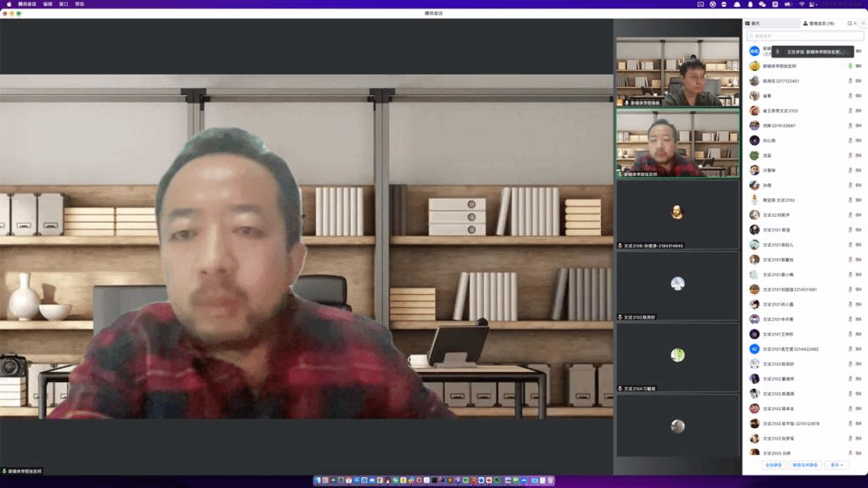The width and height of the screenshot is (868, 488).
Task: Open the 腾讯会议 application menu
Action: click(x=28, y=4)
